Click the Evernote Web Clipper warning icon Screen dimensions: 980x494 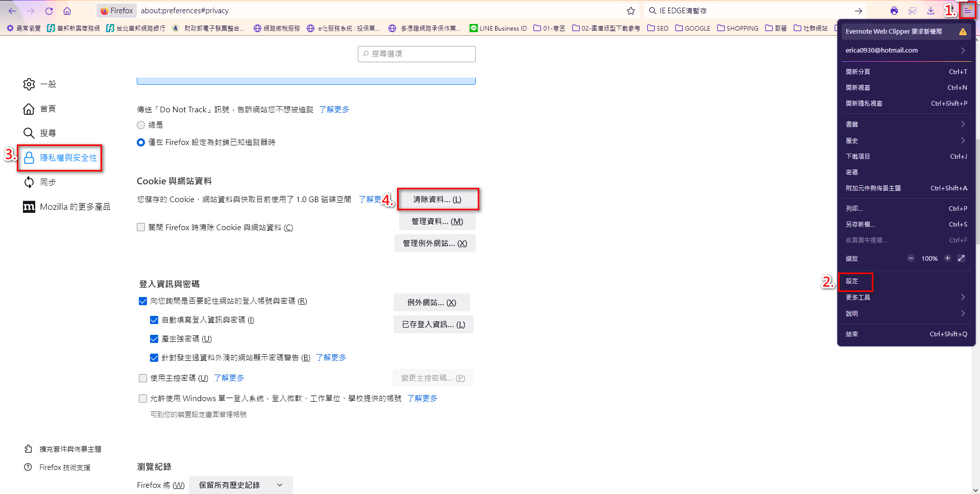tap(963, 32)
